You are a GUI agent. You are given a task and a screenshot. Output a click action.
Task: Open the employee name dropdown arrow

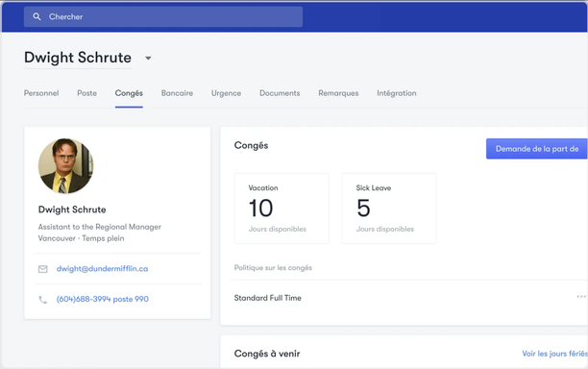click(148, 58)
